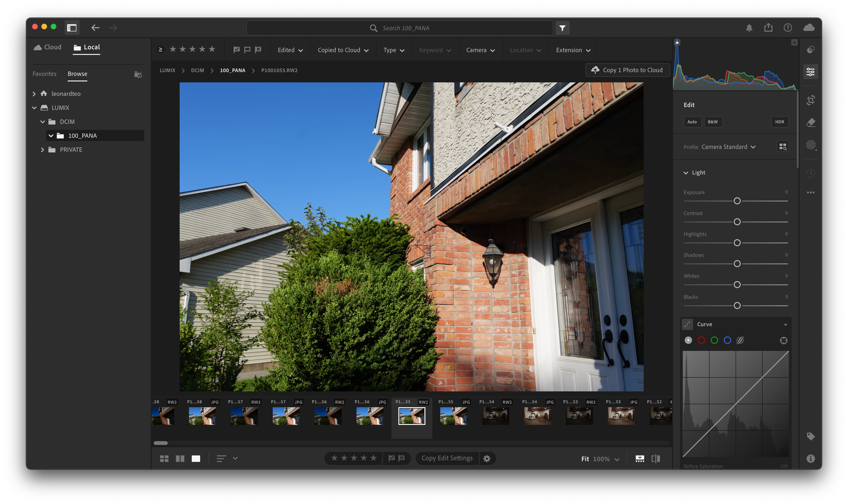The height and width of the screenshot is (504, 848).
Task: Select the blue channel curve
Action: [727, 340]
